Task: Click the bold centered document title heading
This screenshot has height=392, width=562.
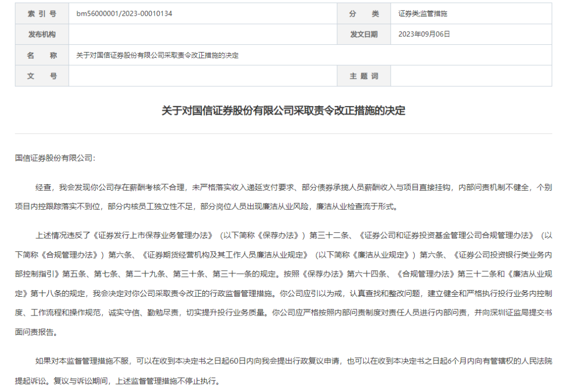Action: pos(283,110)
